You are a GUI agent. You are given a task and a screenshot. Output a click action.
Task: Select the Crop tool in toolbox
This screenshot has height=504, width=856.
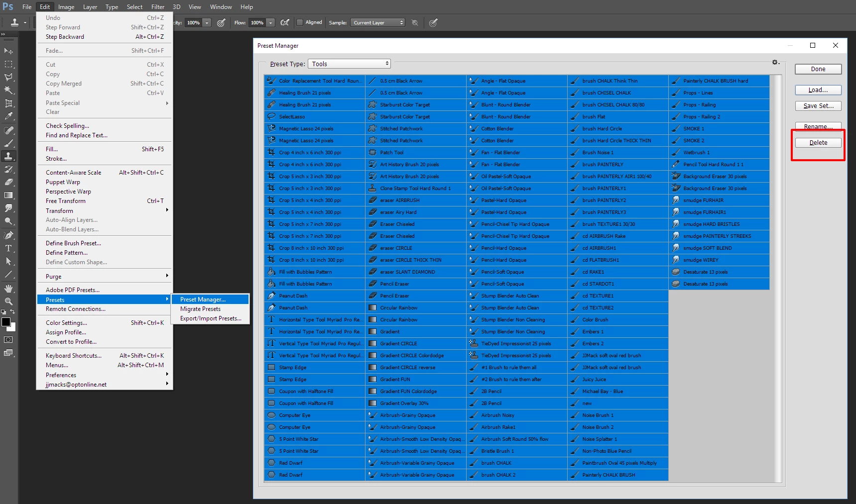(8, 103)
